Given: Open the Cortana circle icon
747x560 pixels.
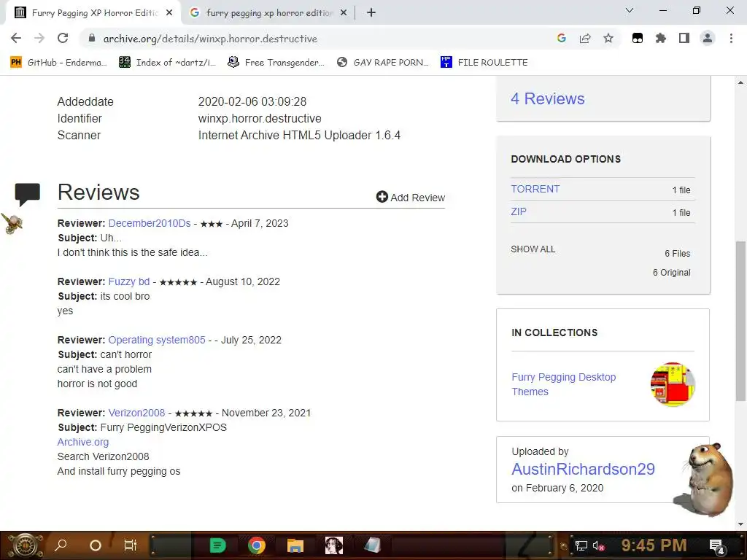Looking at the screenshot, I should coord(96,545).
